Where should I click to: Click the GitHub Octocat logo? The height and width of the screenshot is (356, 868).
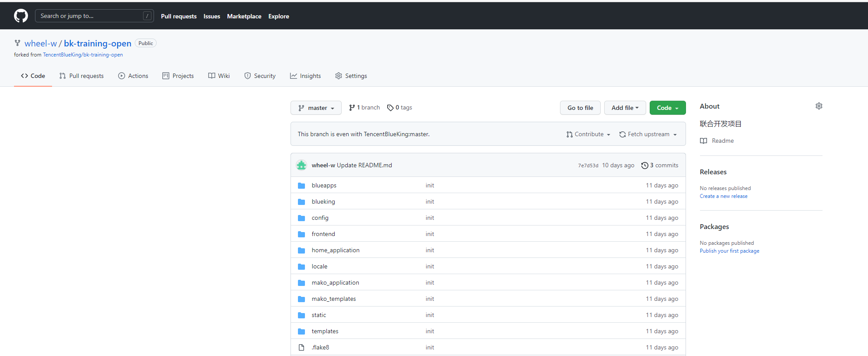[x=21, y=16]
